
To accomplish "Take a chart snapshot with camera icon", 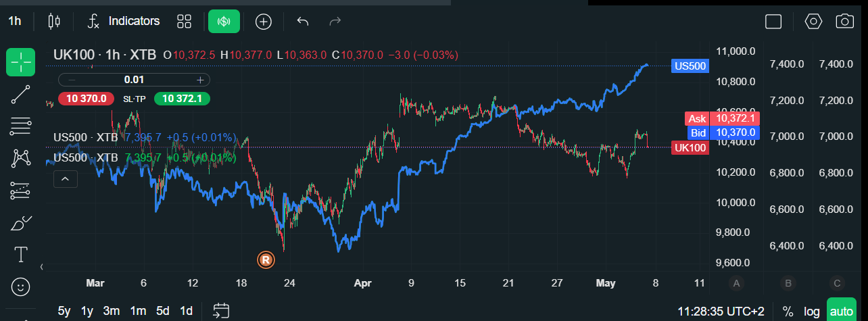I will (844, 21).
